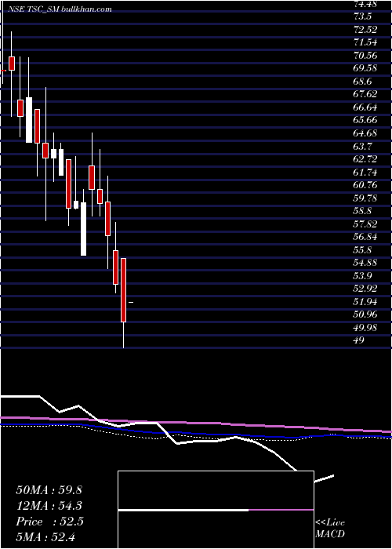Click the 62.72 price axis label
The height and width of the screenshot is (549, 392).
(366, 159)
